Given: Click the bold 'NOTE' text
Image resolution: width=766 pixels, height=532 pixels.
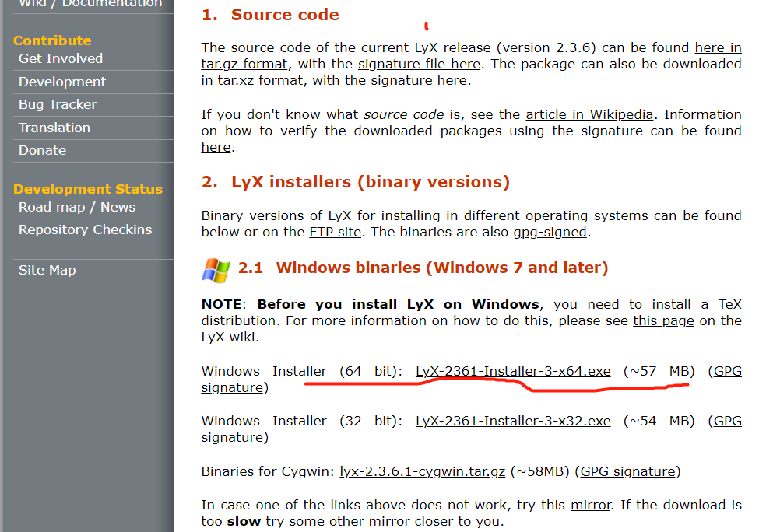Looking at the screenshot, I should (221, 304).
